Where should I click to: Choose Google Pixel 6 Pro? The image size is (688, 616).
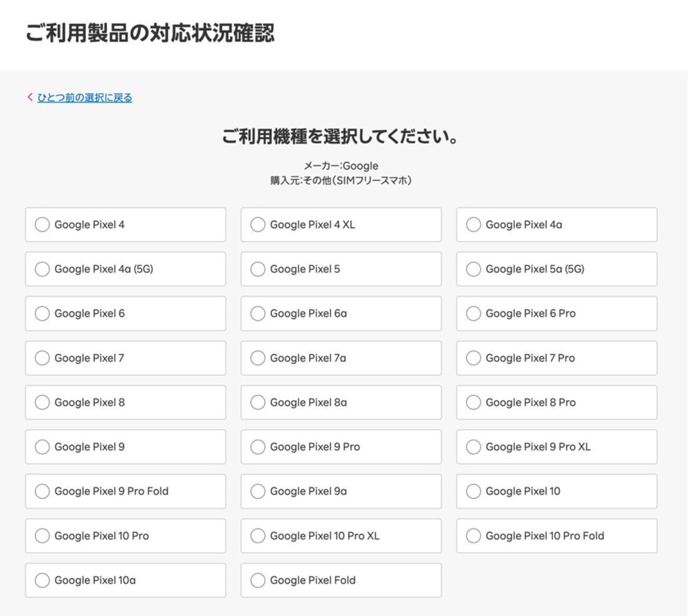[x=557, y=313]
